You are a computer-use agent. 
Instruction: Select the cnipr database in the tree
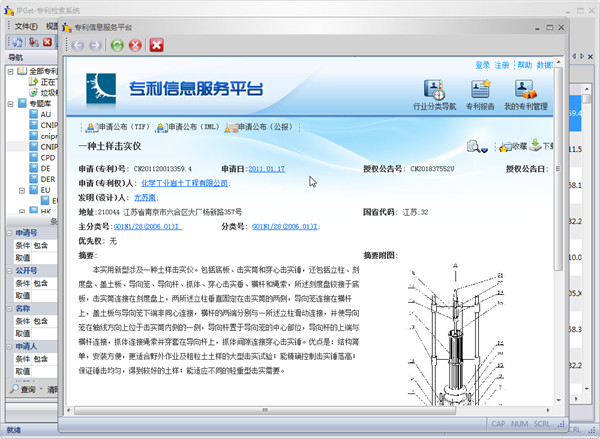coord(44,136)
